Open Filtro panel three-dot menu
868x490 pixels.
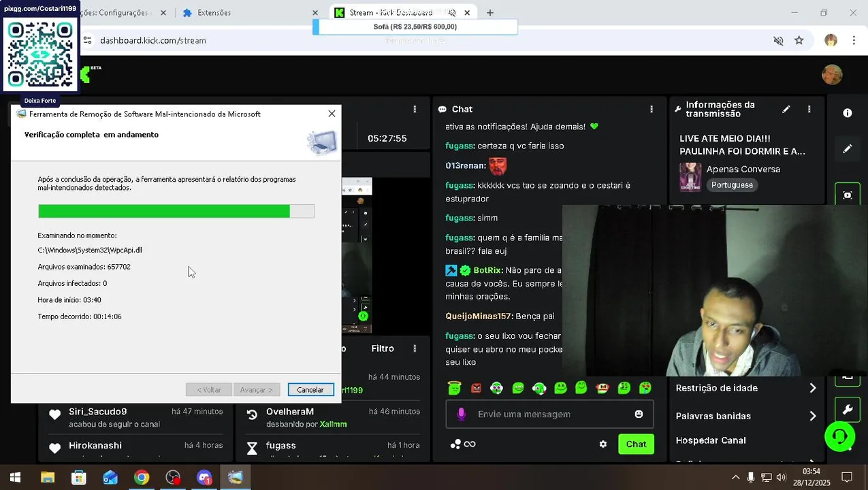(x=415, y=348)
